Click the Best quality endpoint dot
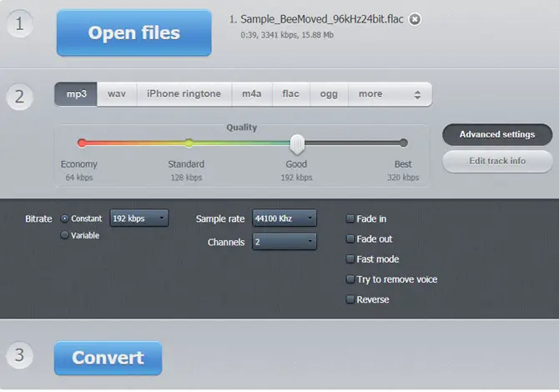Image resolution: width=559 pixels, height=392 pixels. [x=403, y=143]
